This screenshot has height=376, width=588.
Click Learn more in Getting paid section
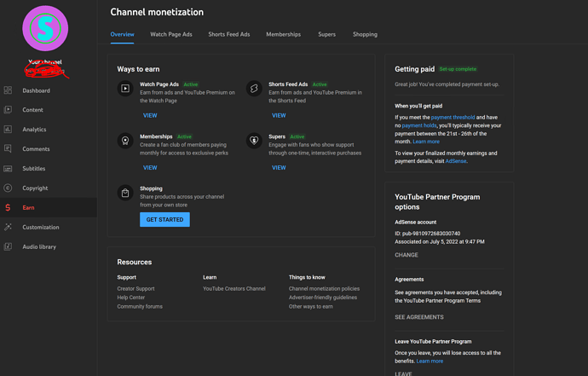426,142
